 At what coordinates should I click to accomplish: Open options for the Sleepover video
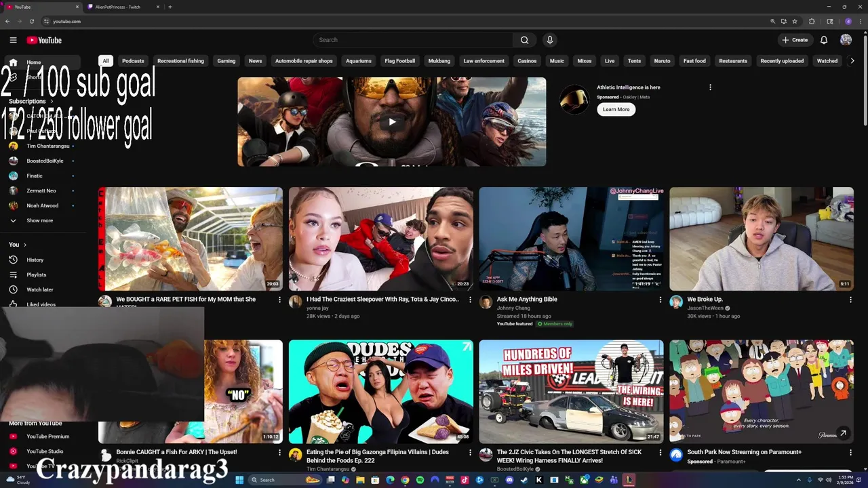[470, 300]
